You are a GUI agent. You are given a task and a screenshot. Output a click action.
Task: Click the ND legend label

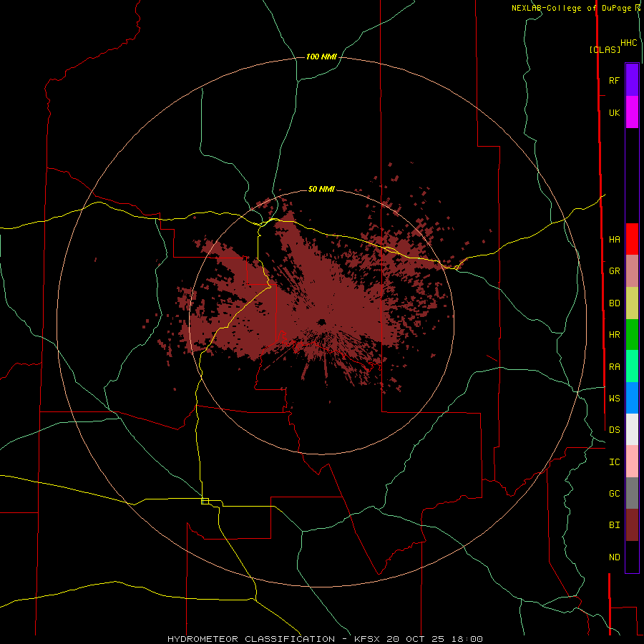[x=614, y=557]
